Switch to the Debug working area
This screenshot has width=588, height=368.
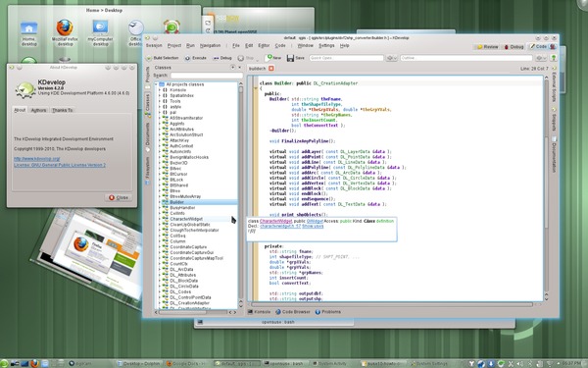click(x=514, y=47)
